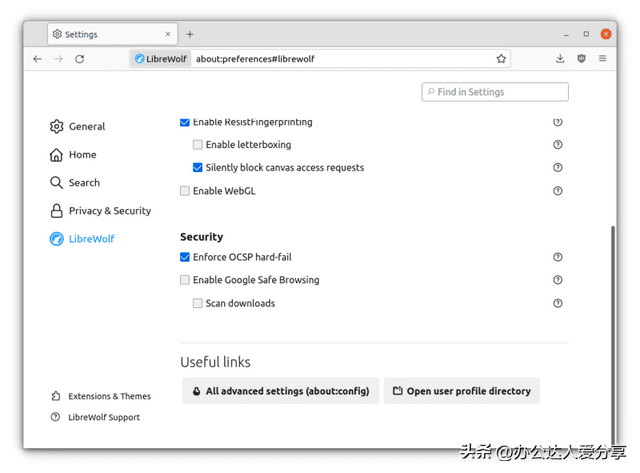640x473 pixels.
Task: Focus the Find in Settings field
Action: click(x=495, y=92)
